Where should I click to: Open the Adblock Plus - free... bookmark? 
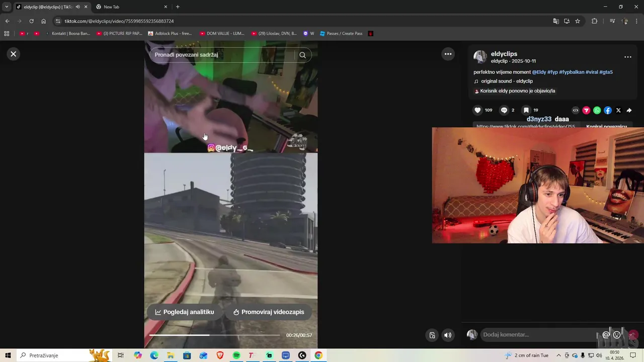[170, 34]
